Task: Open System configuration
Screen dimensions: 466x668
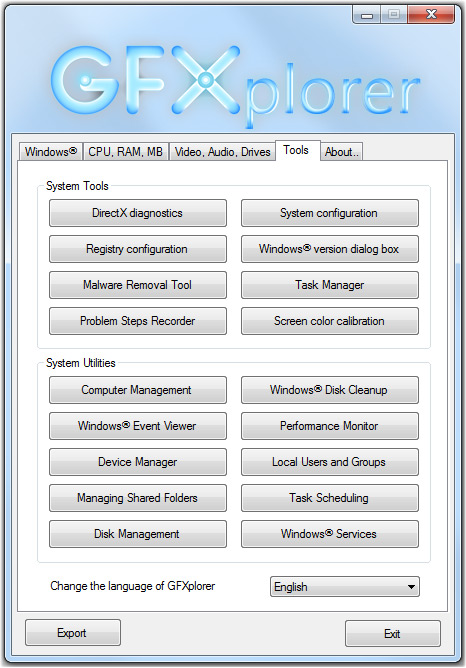Action: click(x=330, y=213)
